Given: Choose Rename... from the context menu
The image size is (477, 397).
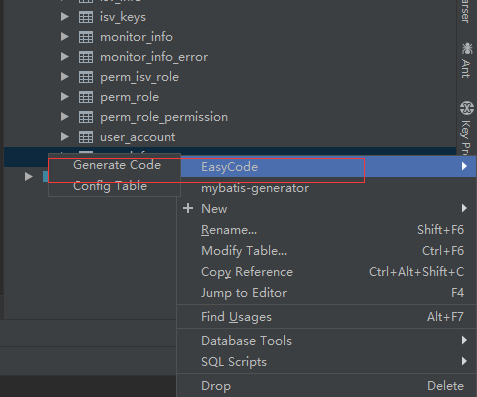Looking at the screenshot, I should pos(326,230).
